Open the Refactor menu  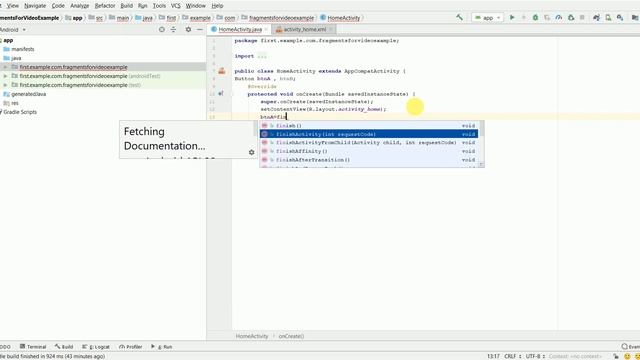tap(105, 6)
